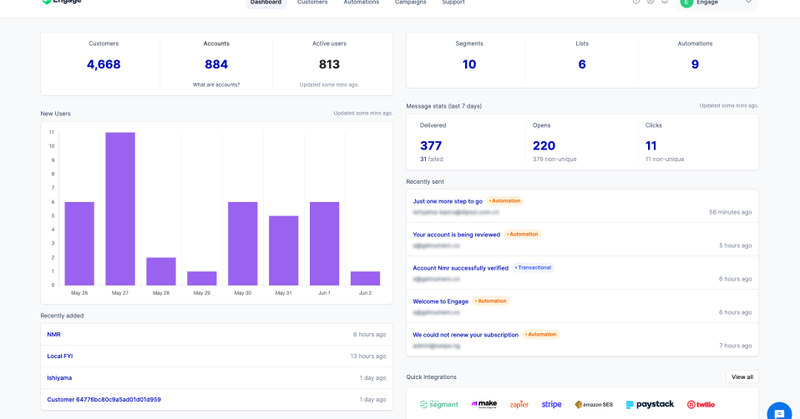The width and height of the screenshot is (800, 419).
Task: Open the Welcome to Engage message
Action: (440, 302)
